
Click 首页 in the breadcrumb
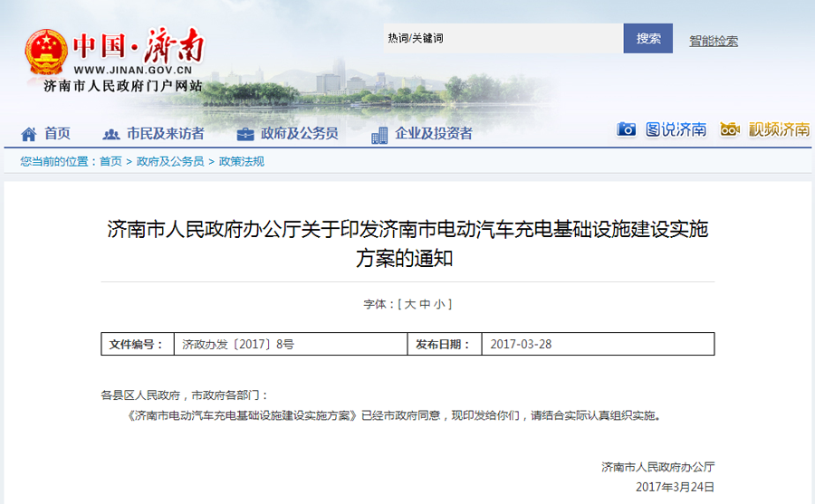click(110, 162)
